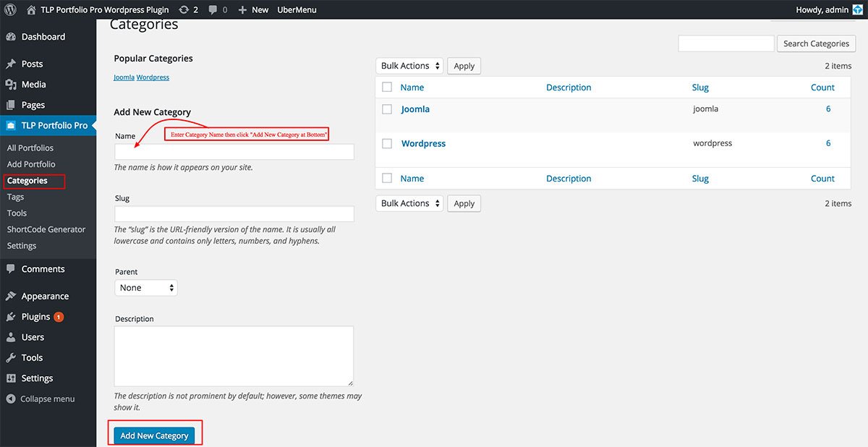868x447 pixels.
Task: Tick the select-all checkbox in the table header
Action: tap(387, 87)
